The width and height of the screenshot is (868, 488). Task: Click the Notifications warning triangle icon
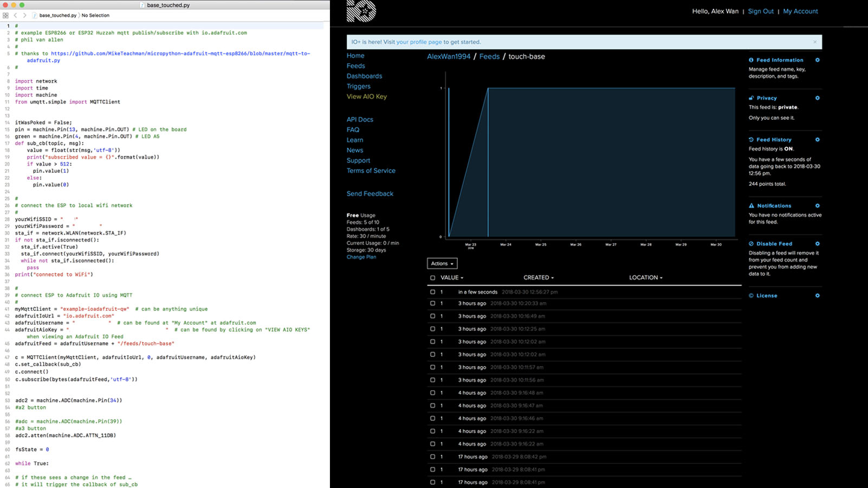coord(752,206)
